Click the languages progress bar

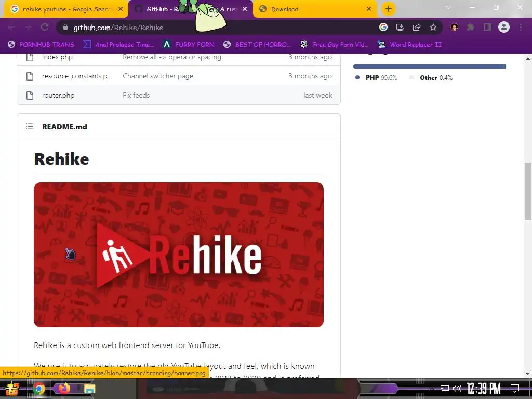(429, 66)
